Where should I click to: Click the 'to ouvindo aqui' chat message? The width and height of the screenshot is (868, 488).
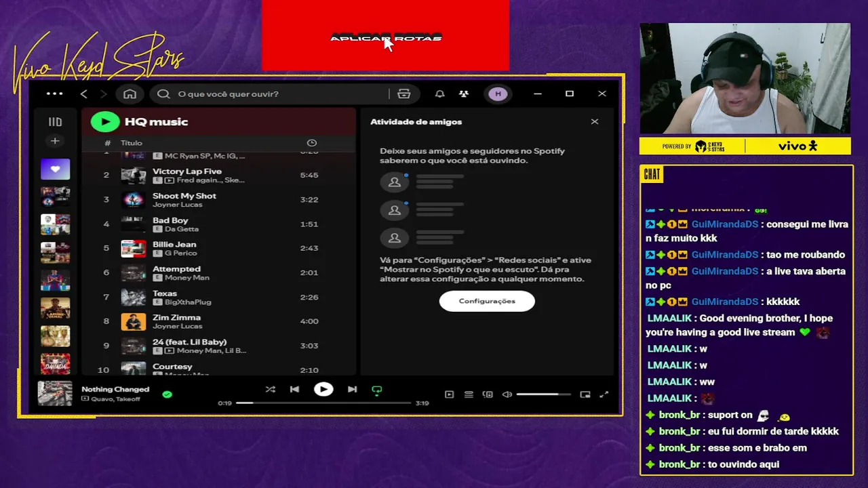pos(744,465)
